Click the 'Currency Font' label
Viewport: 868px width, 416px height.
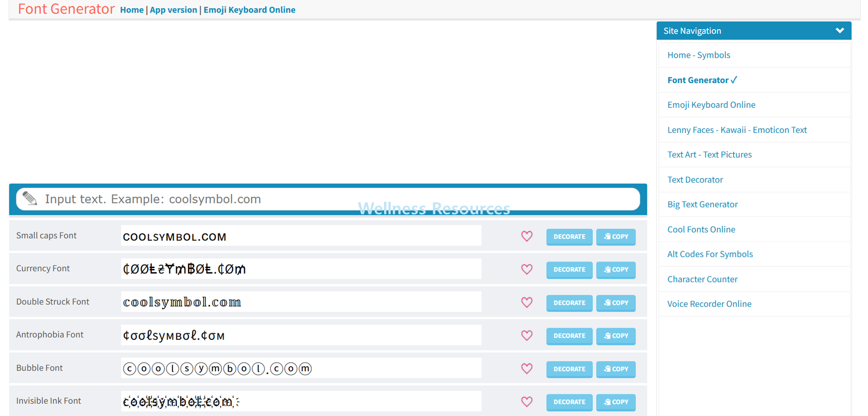coord(43,269)
